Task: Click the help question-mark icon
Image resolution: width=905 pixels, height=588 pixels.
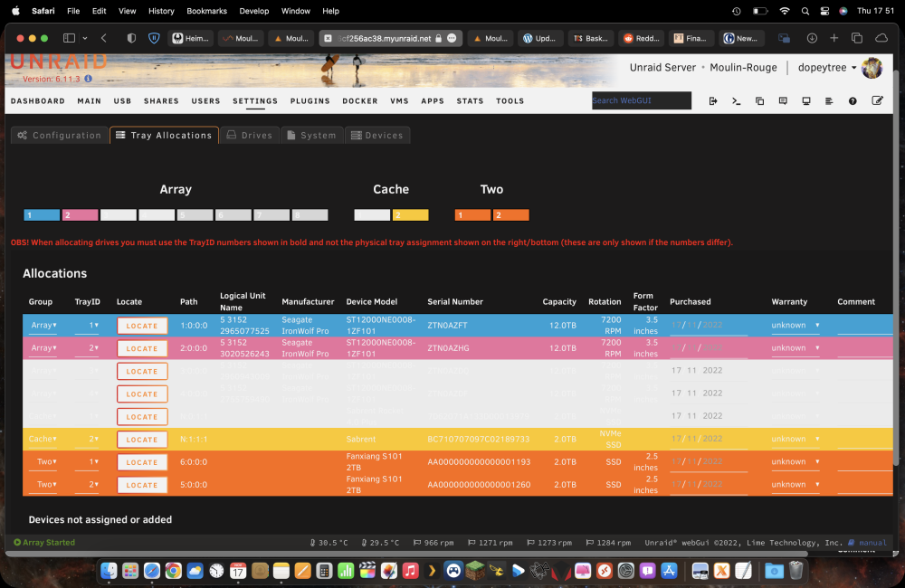Action: (853, 101)
